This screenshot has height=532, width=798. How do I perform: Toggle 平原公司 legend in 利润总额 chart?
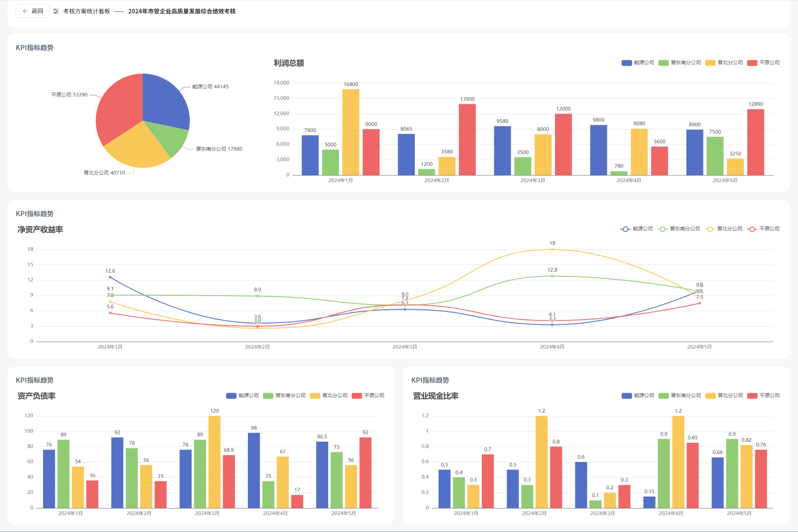click(x=763, y=63)
